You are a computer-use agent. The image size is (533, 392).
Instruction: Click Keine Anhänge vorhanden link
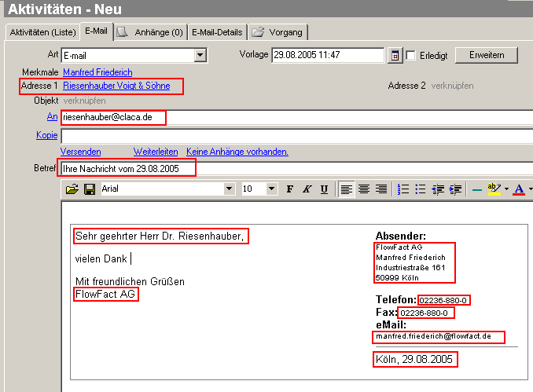tap(237, 152)
